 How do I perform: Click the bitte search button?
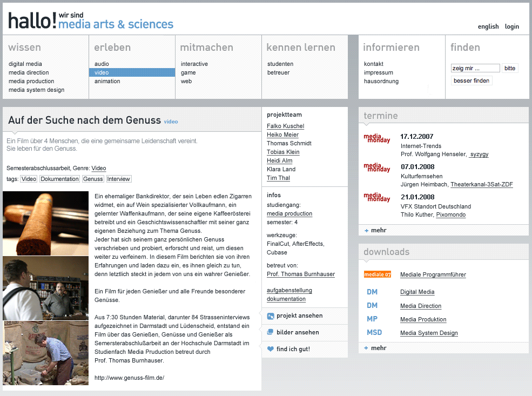pyautogui.click(x=510, y=68)
